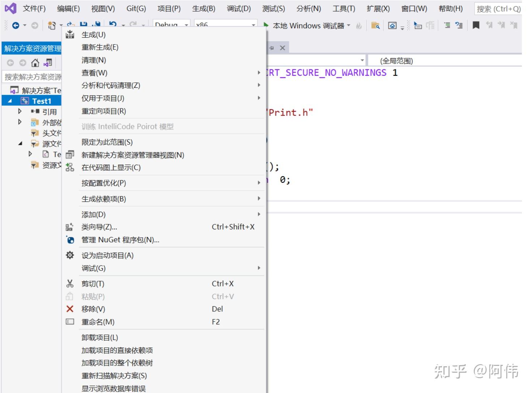The height and width of the screenshot is (393, 532).
Task: Open the Git(G) menu
Action: click(x=136, y=9)
